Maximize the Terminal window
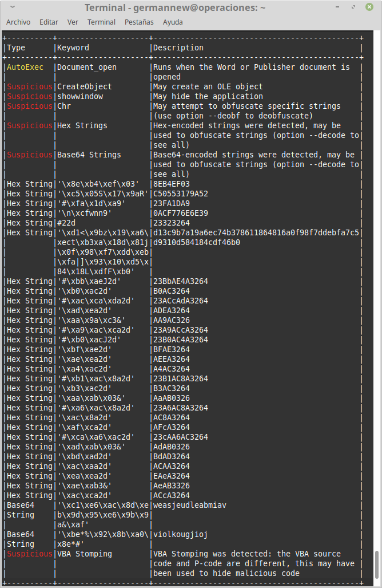The height and width of the screenshot is (588, 382). point(355,7)
